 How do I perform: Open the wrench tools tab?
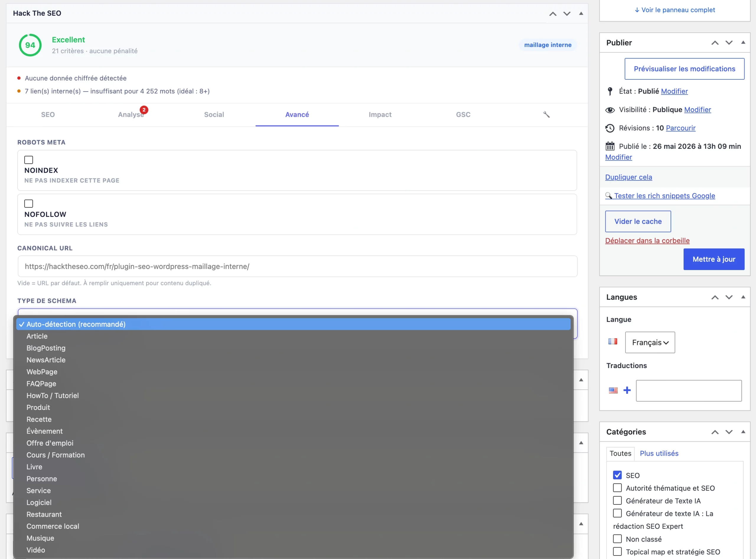546,115
